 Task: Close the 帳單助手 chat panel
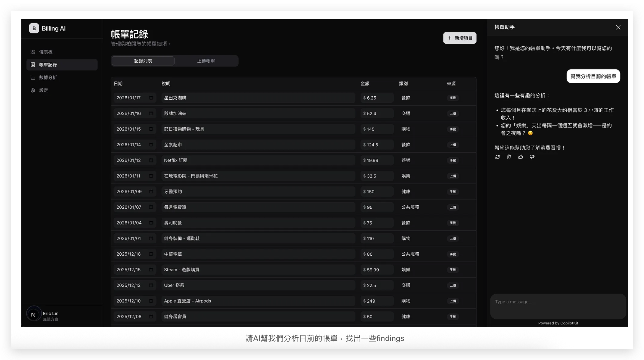tap(618, 27)
